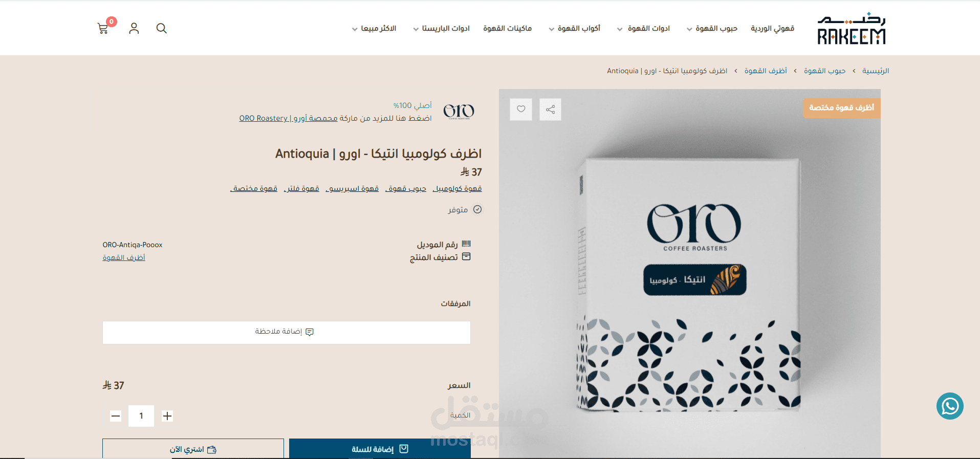This screenshot has height=459, width=980.
Task: Expand the حبوب القهوة nav menu
Action: point(712,29)
